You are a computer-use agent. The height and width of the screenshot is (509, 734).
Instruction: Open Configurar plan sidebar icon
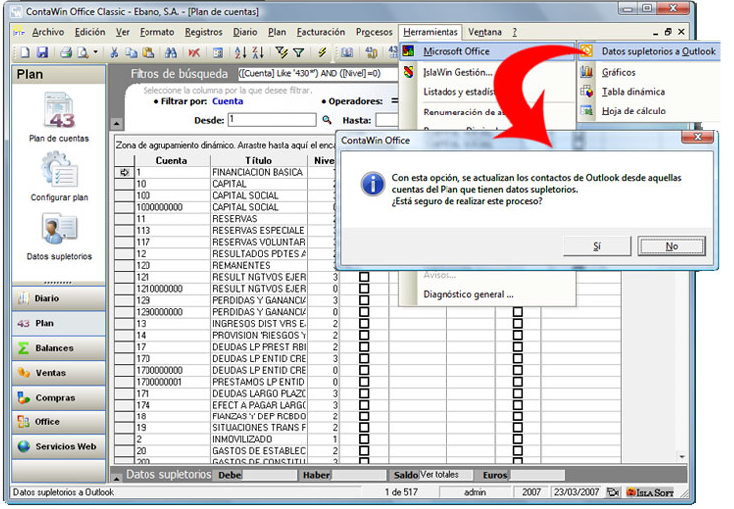click(x=59, y=170)
